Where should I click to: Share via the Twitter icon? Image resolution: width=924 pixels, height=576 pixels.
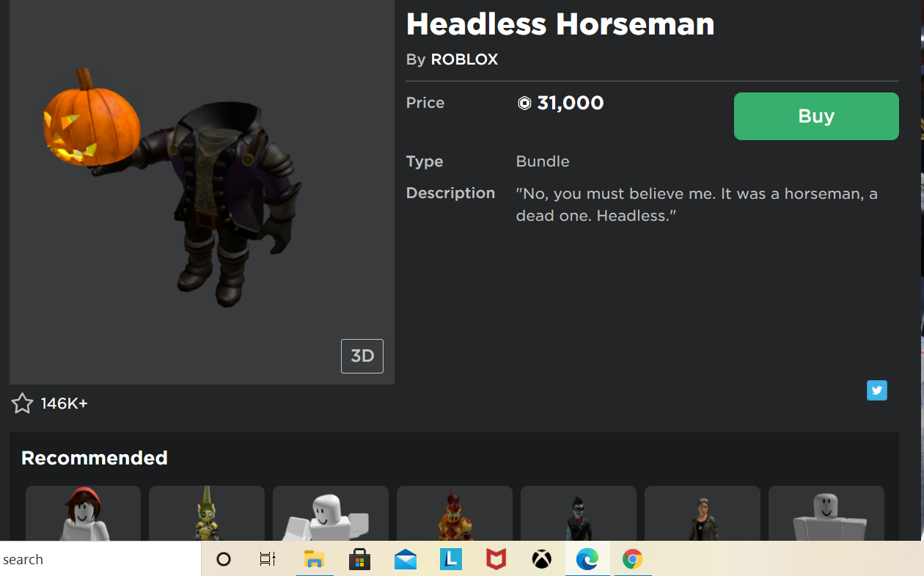877,390
